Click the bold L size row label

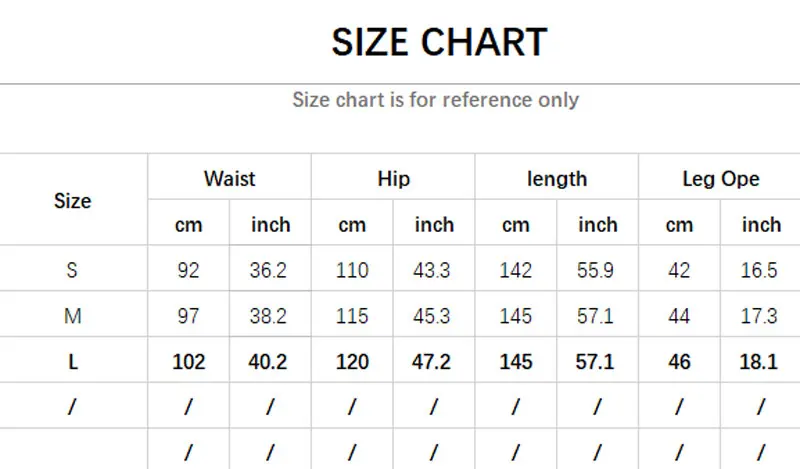click(x=72, y=362)
